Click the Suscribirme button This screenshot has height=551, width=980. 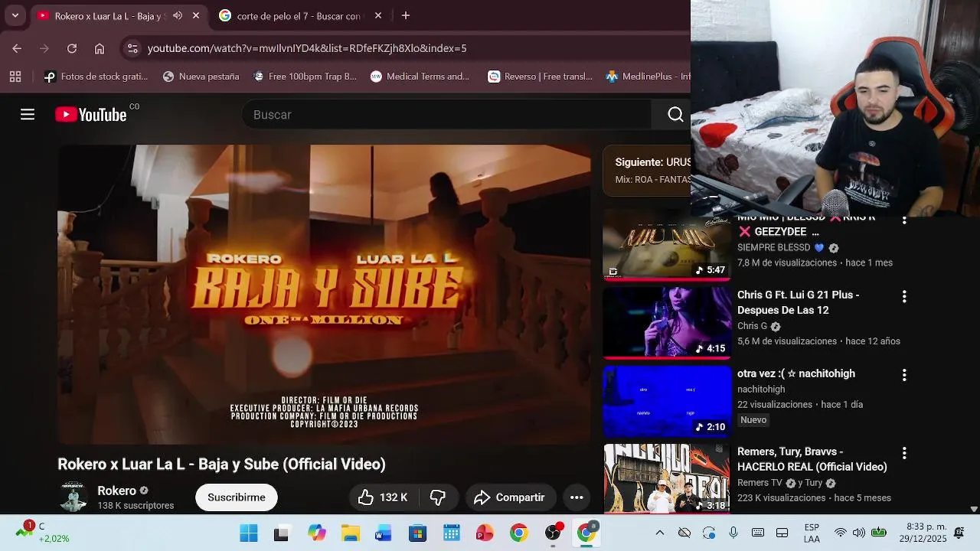click(237, 497)
